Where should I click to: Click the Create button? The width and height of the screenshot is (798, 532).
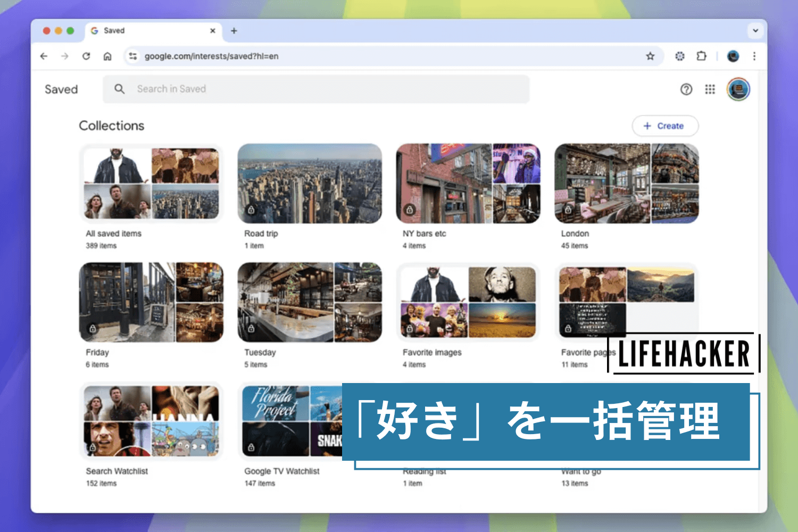[664, 126]
